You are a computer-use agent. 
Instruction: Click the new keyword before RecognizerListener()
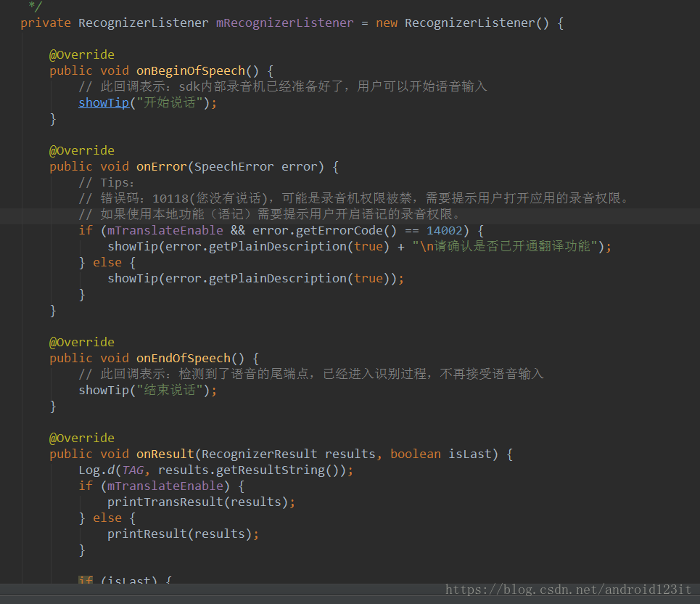(x=387, y=23)
